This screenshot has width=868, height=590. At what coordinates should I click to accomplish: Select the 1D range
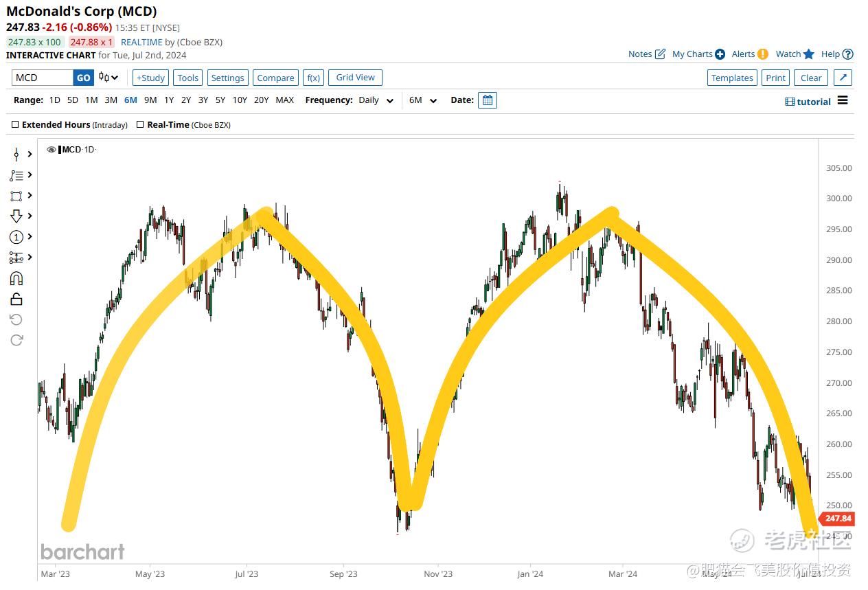point(55,100)
